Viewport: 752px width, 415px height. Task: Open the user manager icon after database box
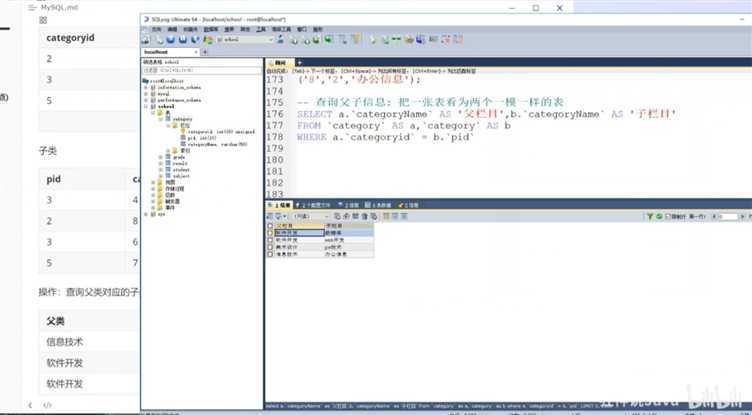coord(280,39)
